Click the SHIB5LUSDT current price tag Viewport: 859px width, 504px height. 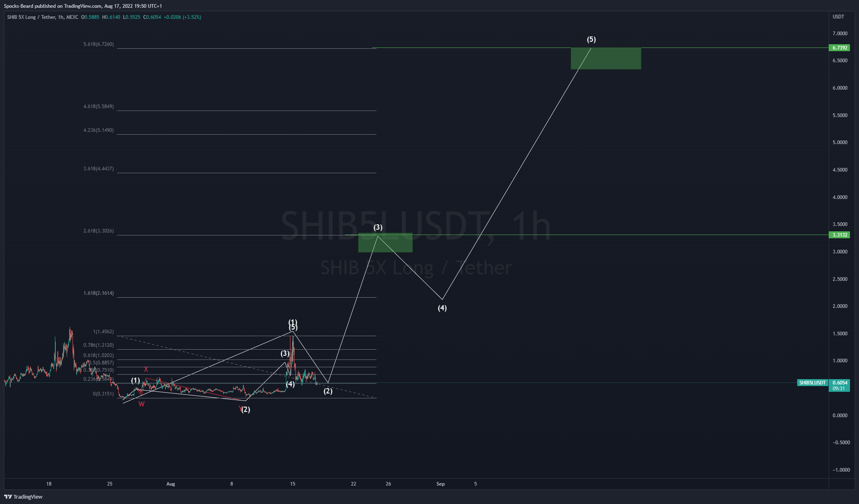(x=812, y=383)
